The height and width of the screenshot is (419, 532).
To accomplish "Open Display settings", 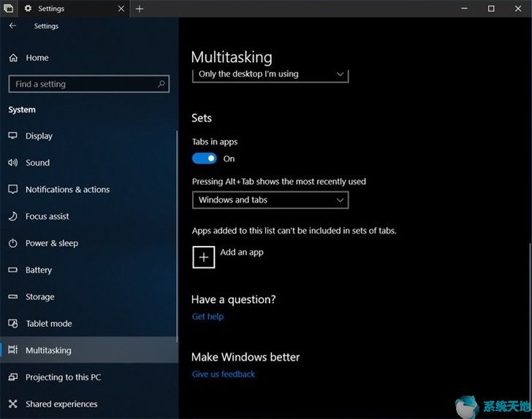I will (89, 136).
